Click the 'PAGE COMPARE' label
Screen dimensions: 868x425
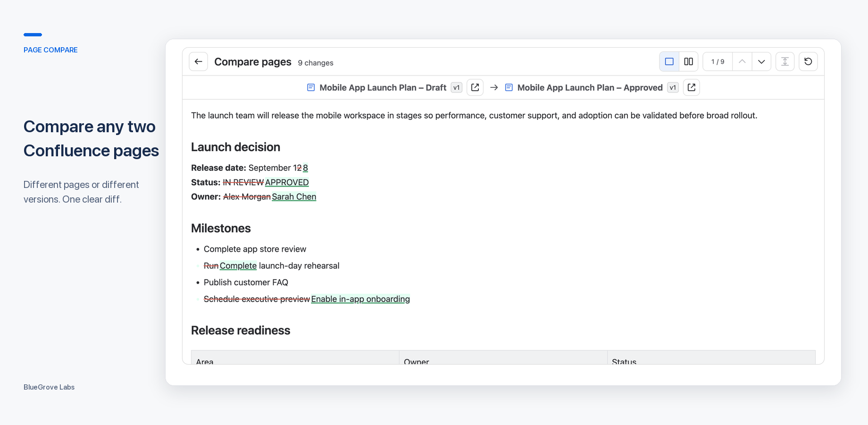(x=50, y=50)
